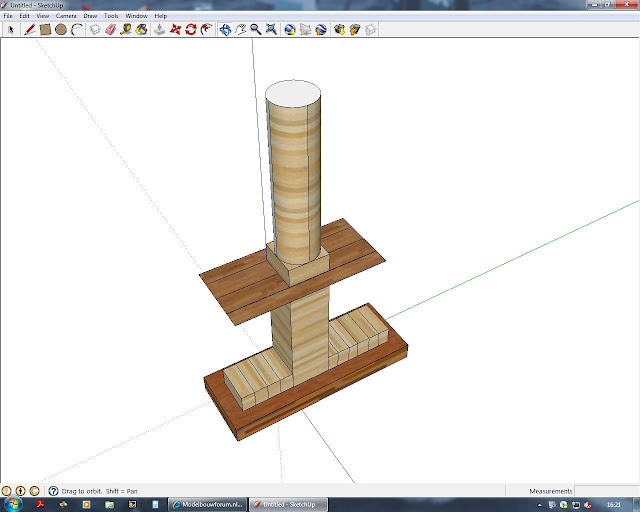Click the Measurements input box
The image size is (640, 512).
tap(606, 491)
